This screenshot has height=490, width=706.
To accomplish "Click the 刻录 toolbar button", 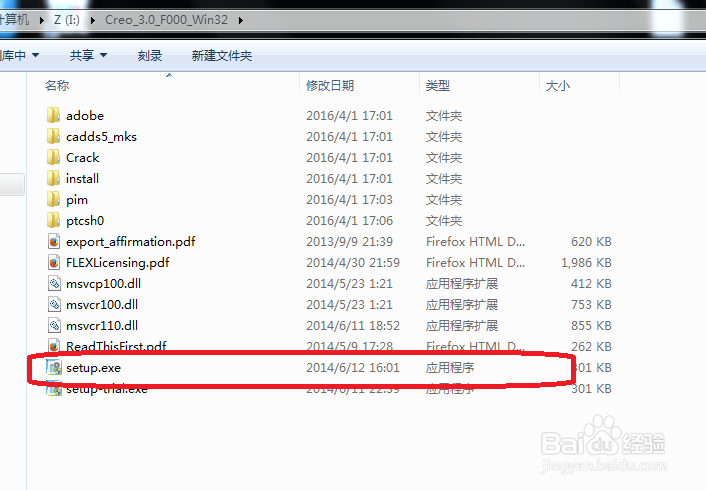I will [x=150, y=55].
